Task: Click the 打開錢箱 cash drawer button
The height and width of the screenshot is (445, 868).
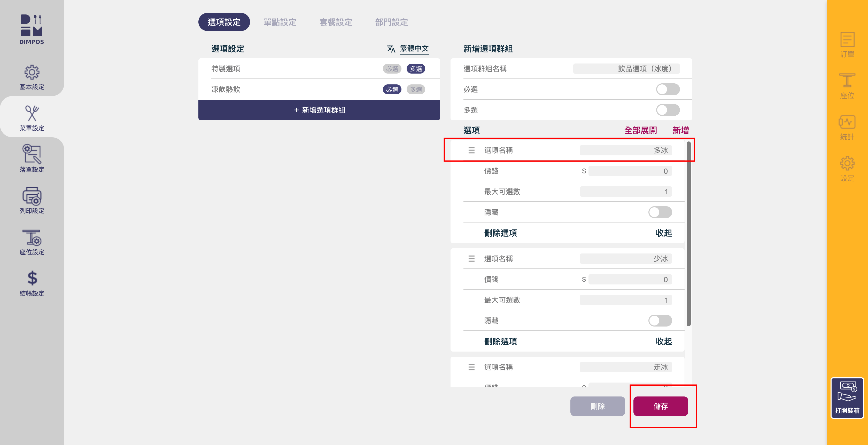Action: pyautogui.click(x=847, y=398)
